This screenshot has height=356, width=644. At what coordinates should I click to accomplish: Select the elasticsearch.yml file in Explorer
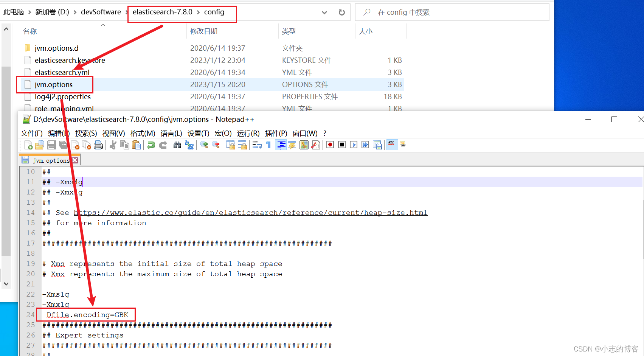pyautogui.click(x=62, y=72)
